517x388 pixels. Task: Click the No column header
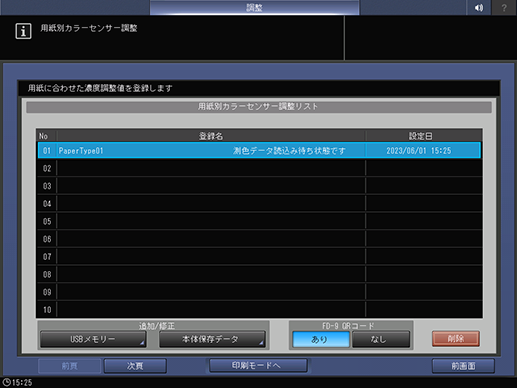(x=46, y=136)
